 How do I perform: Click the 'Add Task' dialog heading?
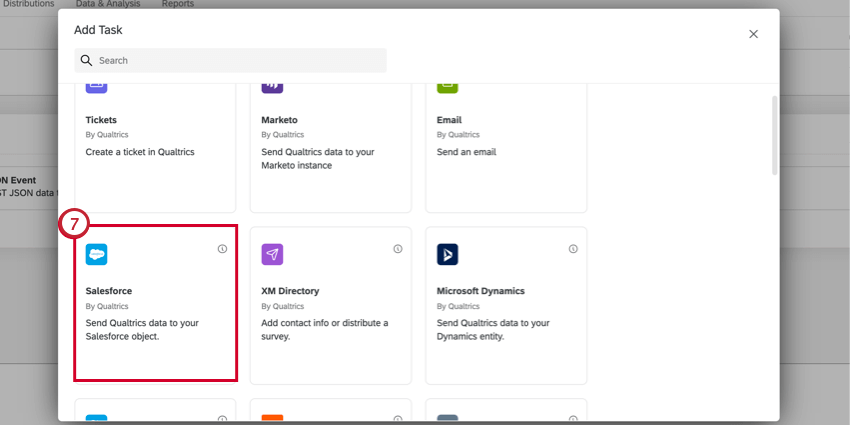tap(98, 30)
